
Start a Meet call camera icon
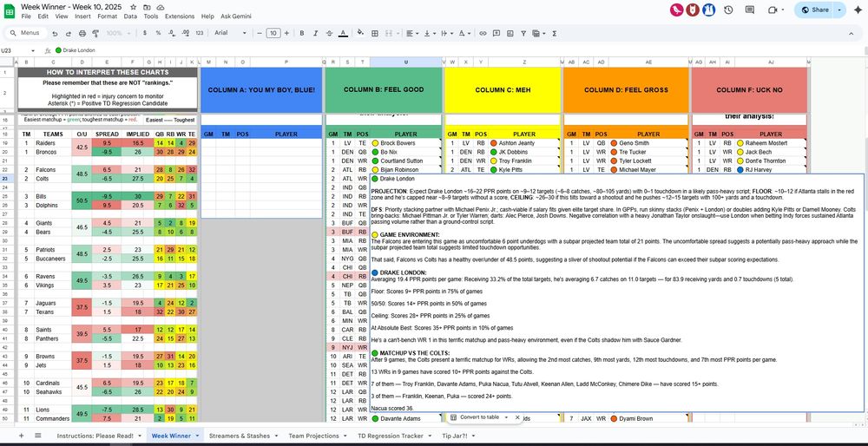click(x=773, y=10)
